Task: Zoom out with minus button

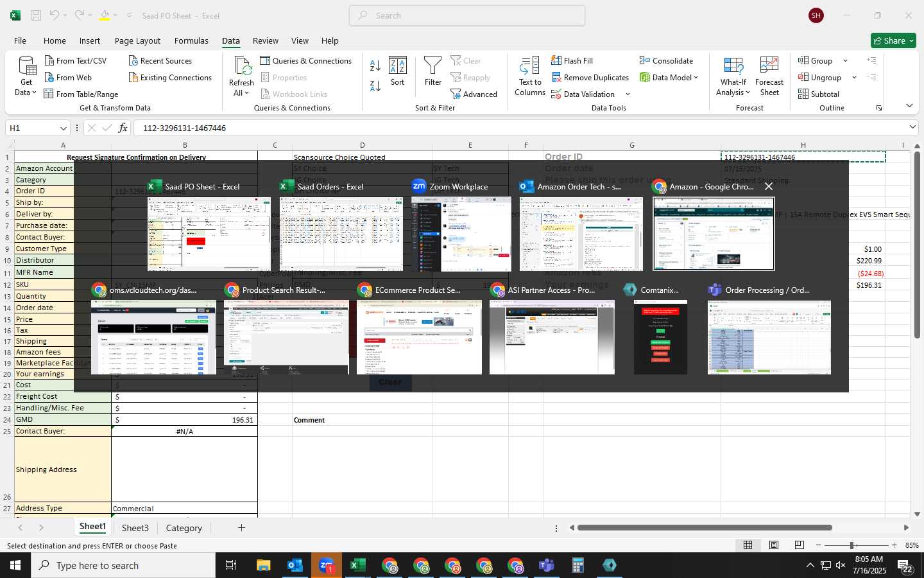Action: (818, 545)
